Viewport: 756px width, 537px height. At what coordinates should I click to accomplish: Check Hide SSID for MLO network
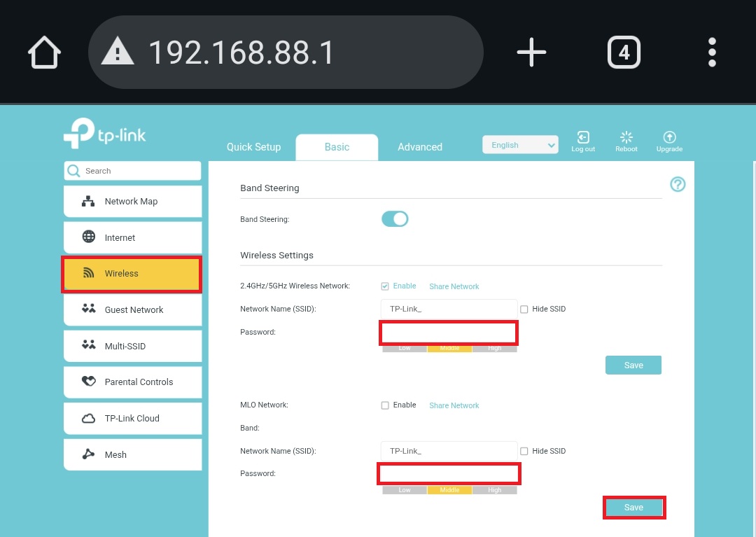524,452
